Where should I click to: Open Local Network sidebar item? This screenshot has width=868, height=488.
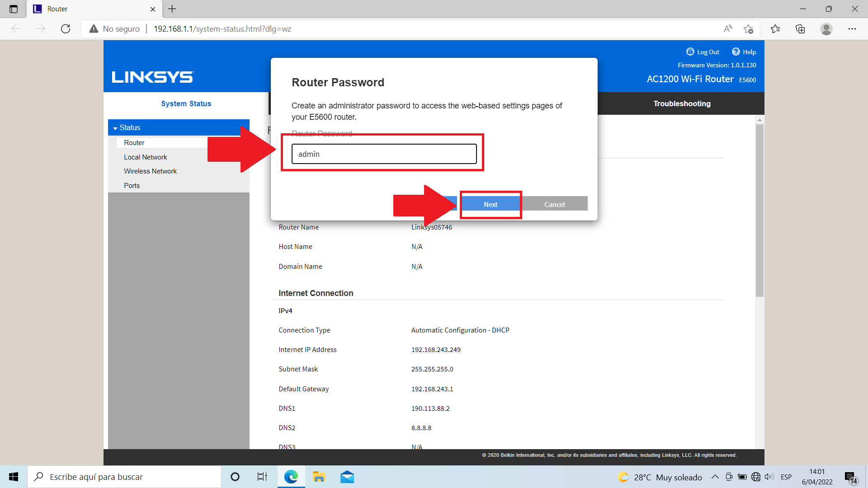coord(145,157)
